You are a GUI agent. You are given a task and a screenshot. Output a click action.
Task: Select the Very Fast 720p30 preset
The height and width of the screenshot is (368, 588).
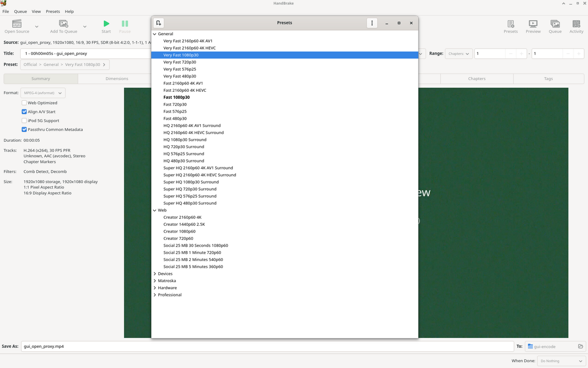[x=180, y=62]
